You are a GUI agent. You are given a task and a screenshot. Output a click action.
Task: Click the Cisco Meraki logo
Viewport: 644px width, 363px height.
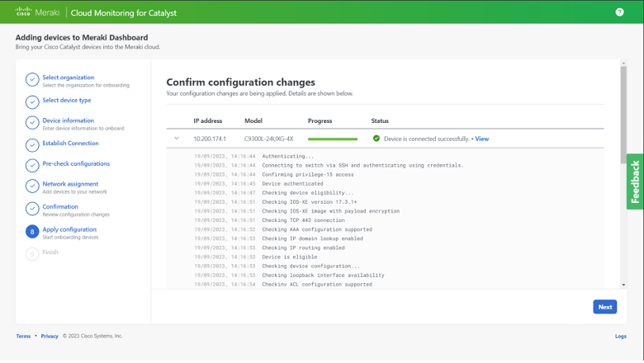point(35,12)
